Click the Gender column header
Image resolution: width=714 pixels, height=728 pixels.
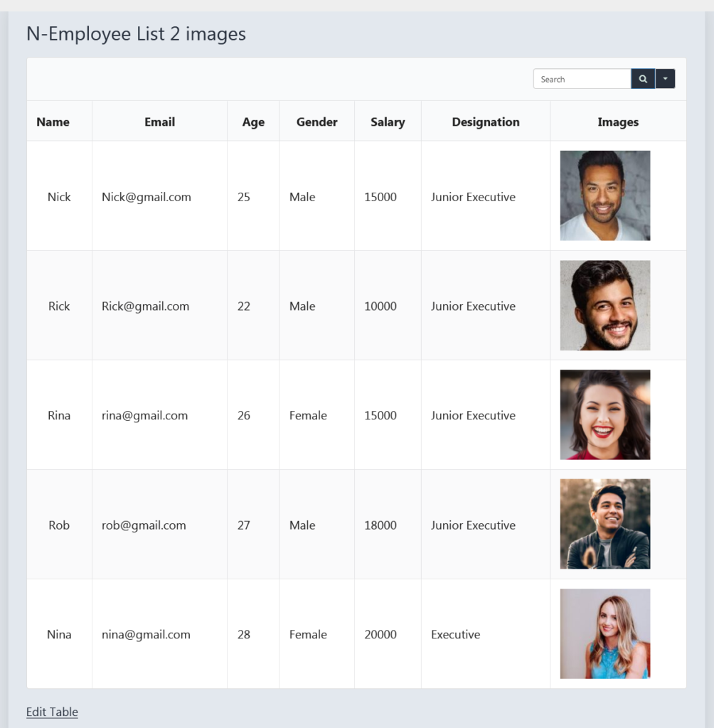(x=316, y=122)
